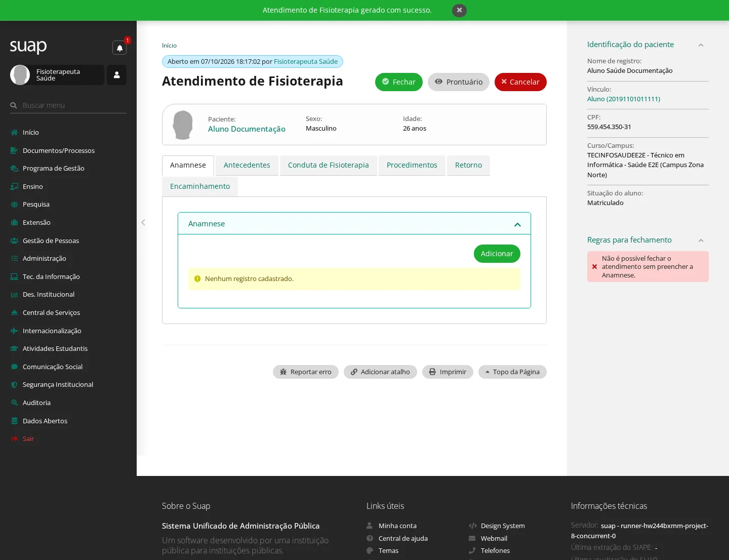Open the user profile icon button
The width and height of the screenshot is (729, 560).
pyautogui.click(x=116, y=75)
